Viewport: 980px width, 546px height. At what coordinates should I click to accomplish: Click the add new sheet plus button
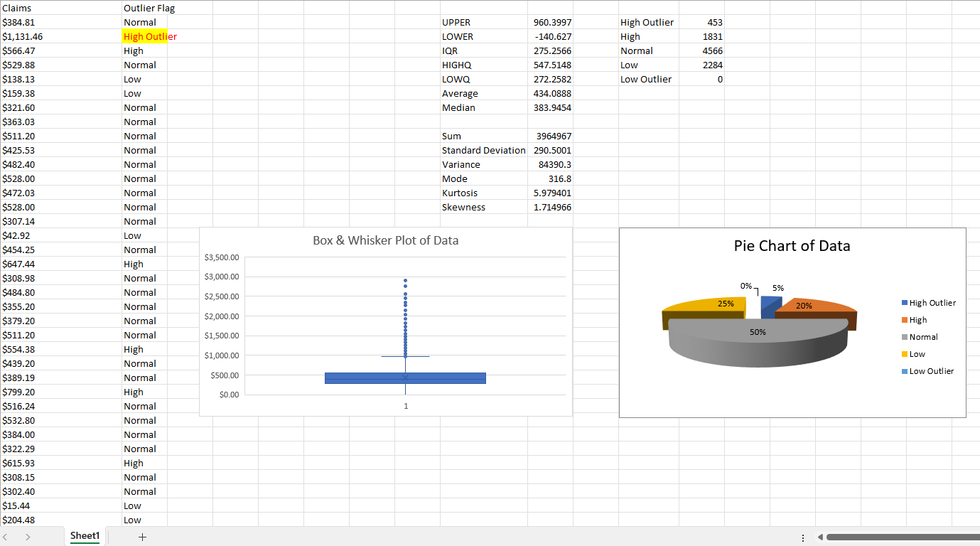point(141,537)
